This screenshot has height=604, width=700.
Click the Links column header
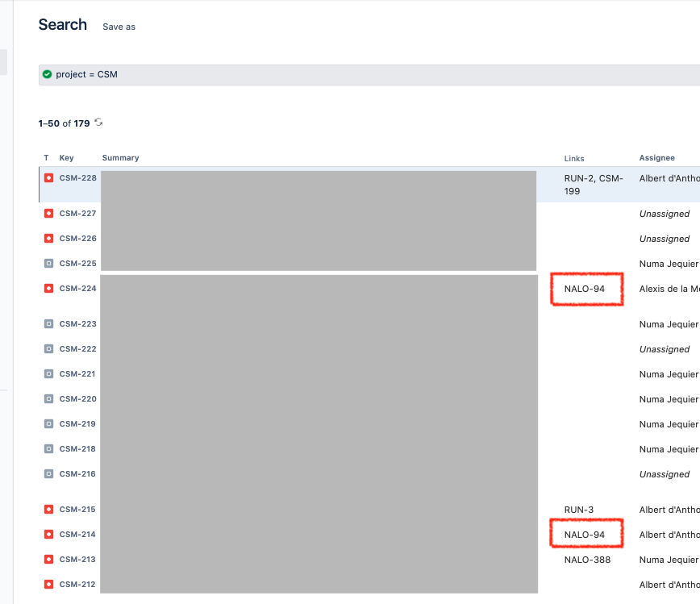[x=574, y=159]
